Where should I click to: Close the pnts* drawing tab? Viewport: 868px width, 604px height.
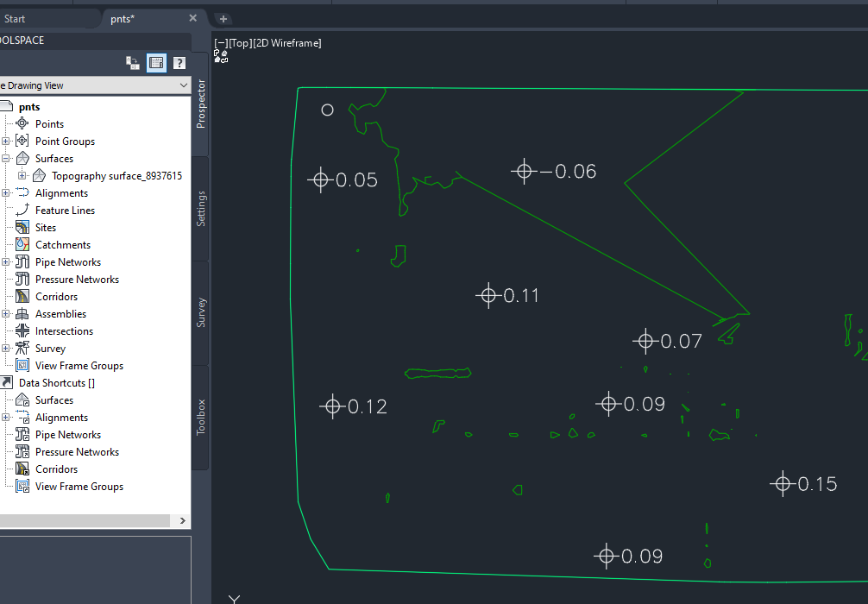tap(192, 18)
